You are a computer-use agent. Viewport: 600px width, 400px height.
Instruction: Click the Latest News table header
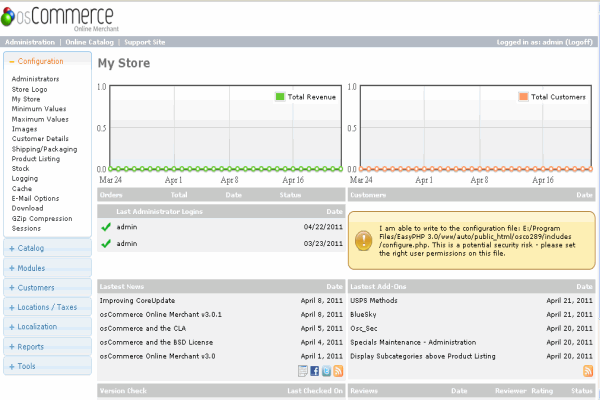click(x=221, y=286)
